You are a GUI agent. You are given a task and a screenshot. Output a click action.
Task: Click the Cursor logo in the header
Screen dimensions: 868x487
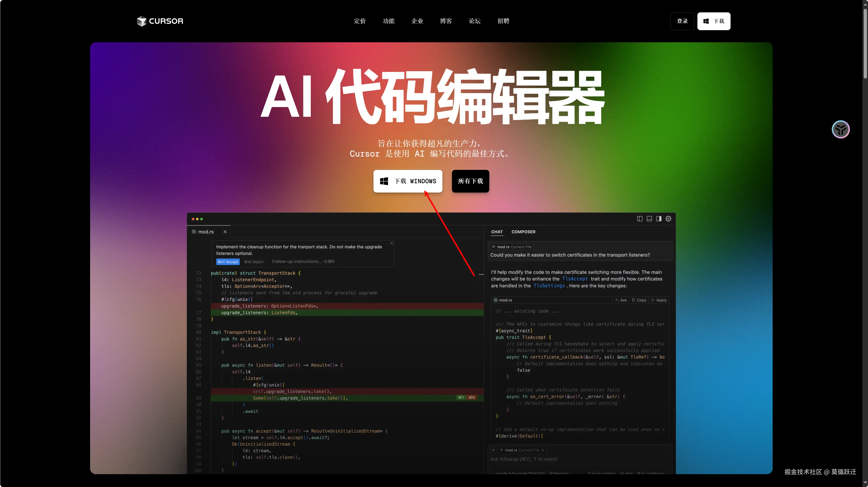tap(160, 21)
